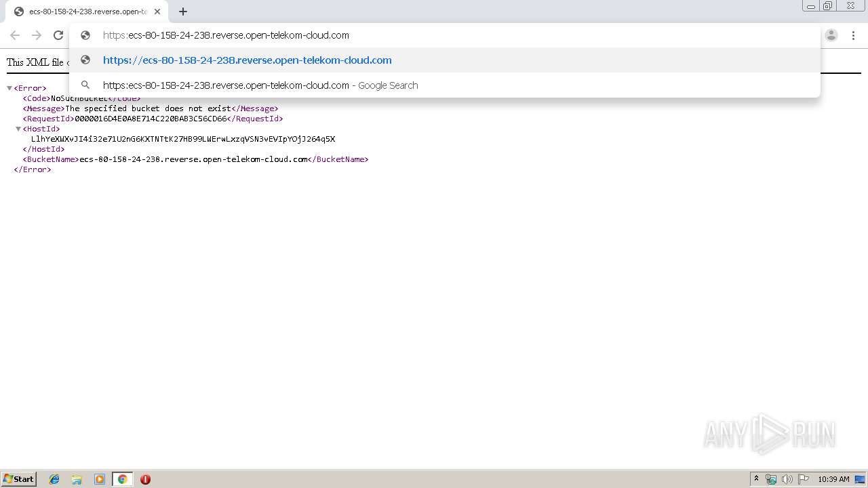Click the Show desktop icon beside the clock
Image resolution: width=868 pixels, height=488 pixels.
click(x=860, y=479)
